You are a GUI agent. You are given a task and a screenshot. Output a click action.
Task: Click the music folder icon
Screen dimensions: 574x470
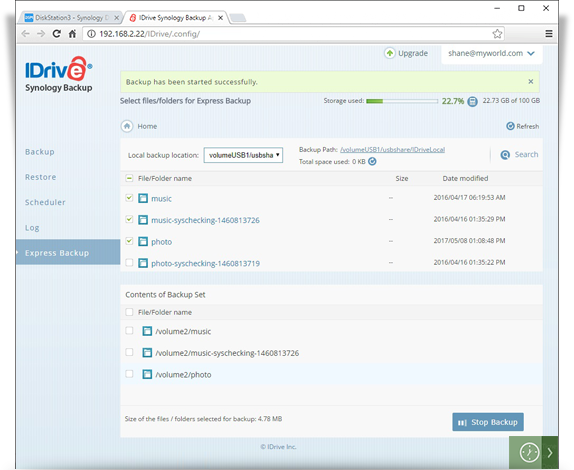143,198
